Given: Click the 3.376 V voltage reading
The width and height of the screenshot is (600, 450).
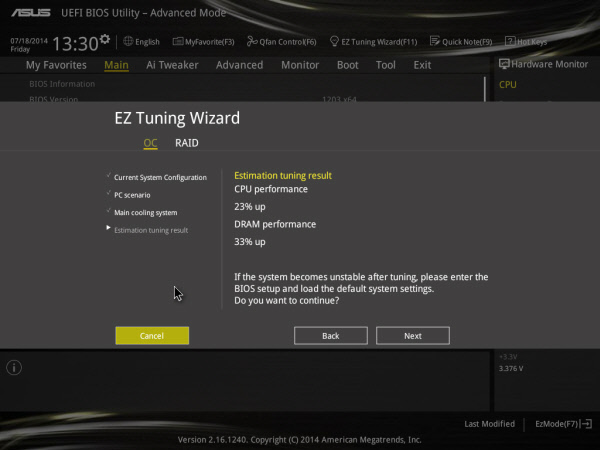Looking at the screenshot, I should (511, 368).
